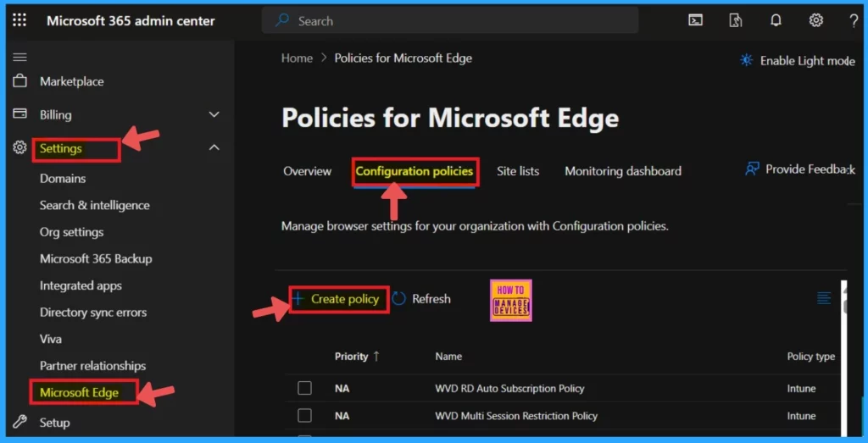Open Setup in the sidebar
This screenshot has width=868, height=443.
click(x=55, y=423)
